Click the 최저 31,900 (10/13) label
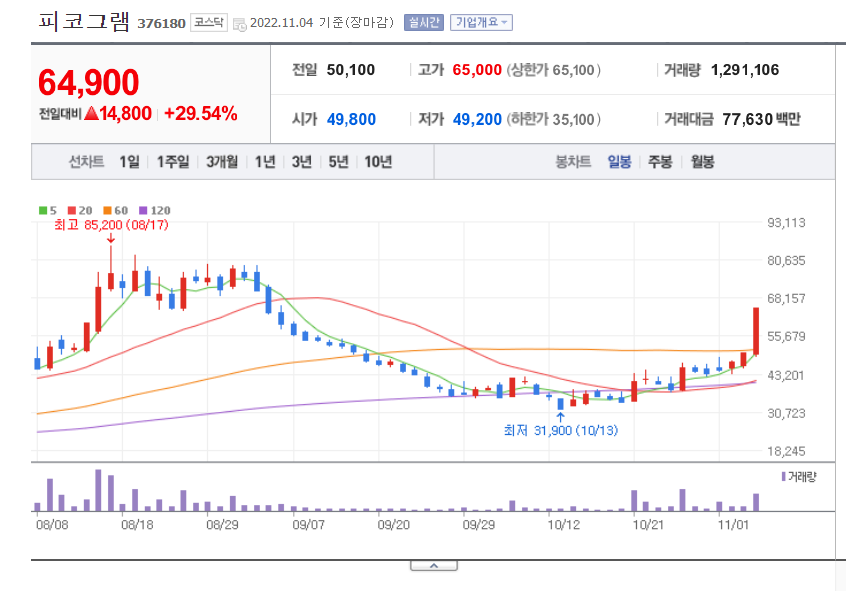 561,430
